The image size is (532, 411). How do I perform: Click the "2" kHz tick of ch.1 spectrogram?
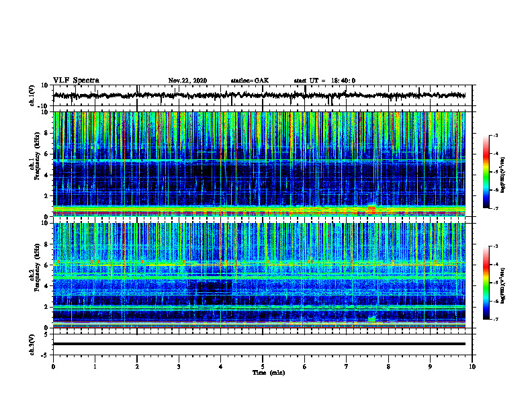[x=46, y=196]
